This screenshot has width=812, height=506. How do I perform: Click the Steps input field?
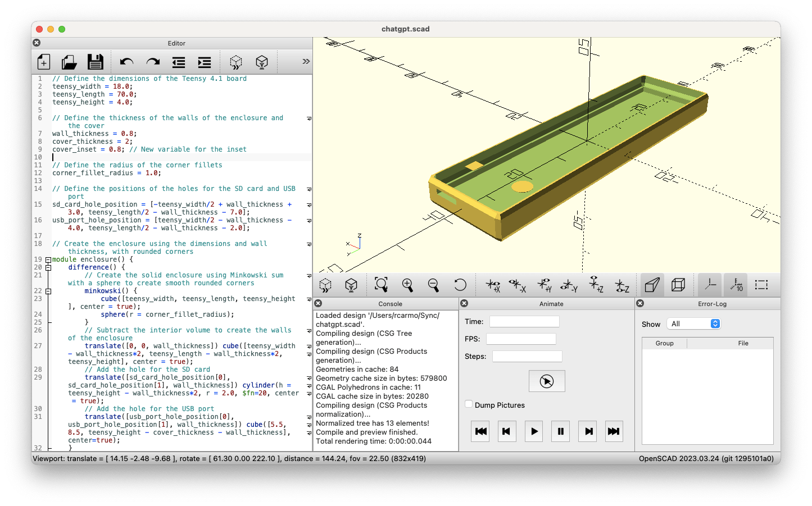click(527, 356)
